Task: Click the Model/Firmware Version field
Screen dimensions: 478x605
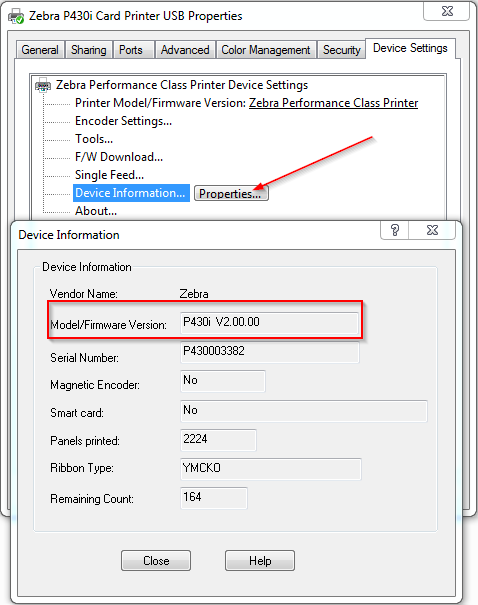Action: point(269,323)
